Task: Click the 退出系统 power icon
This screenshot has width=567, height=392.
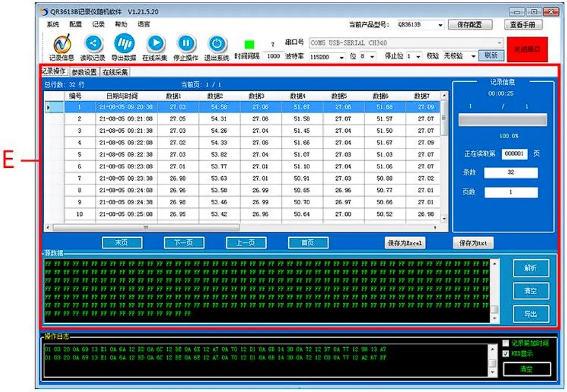Action: [x=217, y=44]
